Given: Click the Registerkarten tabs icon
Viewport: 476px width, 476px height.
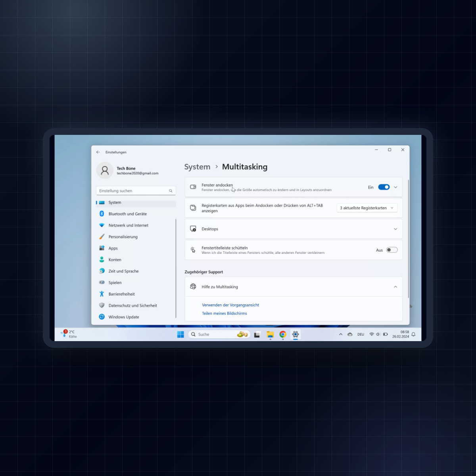Looking at the screenshot, I should (193, 208).
